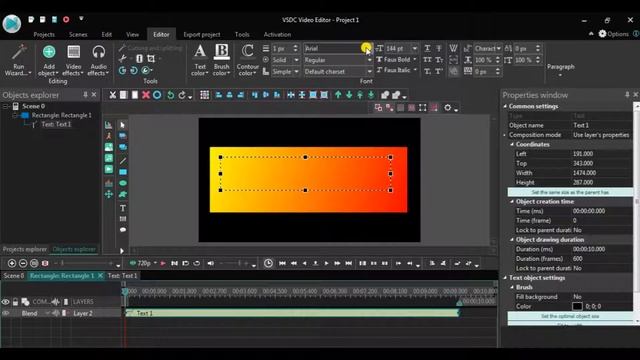Toggle Layer 2 visibility eye
The image size is (640, 360).
point(5,313)
